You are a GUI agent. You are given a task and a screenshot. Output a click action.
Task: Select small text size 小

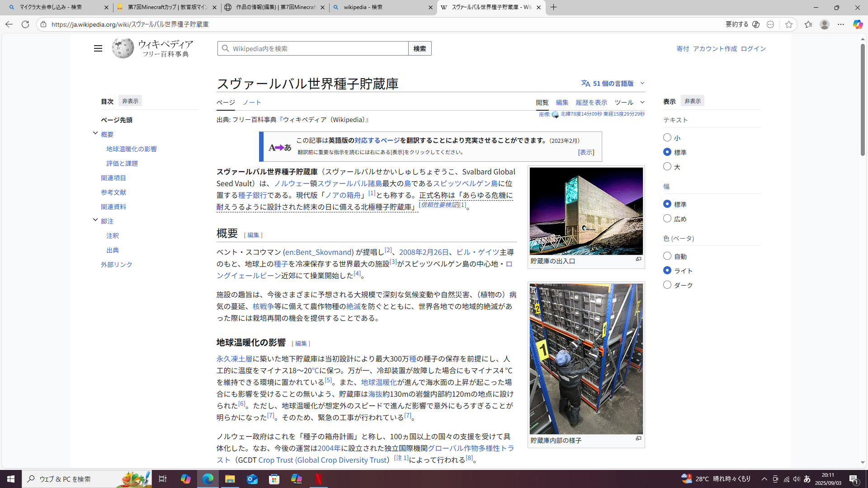tap(667, 137)
